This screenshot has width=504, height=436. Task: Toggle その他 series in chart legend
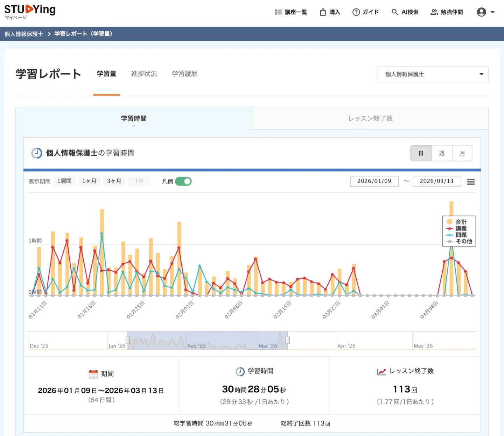(x=459, y=241)
